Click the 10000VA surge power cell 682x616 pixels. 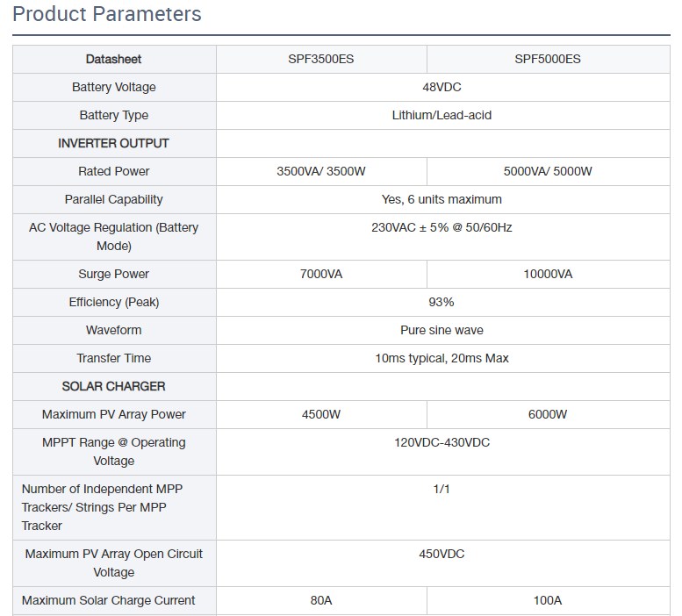(548, 274)
